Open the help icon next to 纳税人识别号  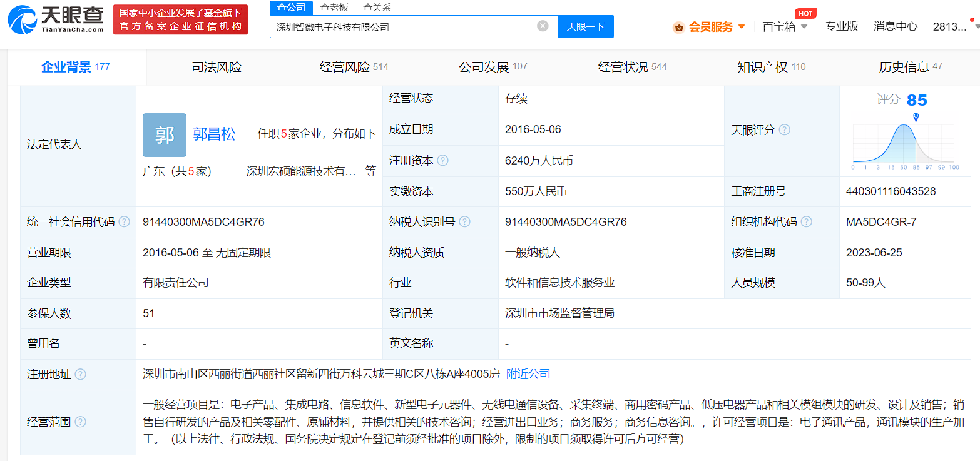point(464,222)
